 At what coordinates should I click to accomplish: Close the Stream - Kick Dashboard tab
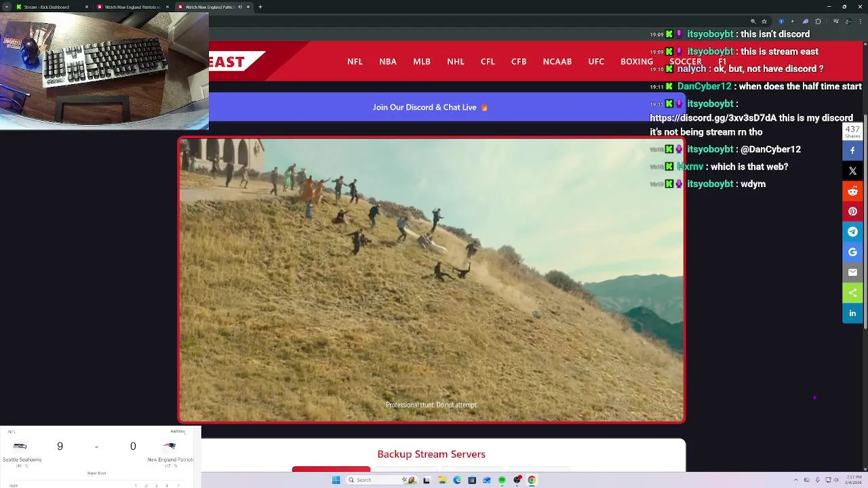pos(87,7)
